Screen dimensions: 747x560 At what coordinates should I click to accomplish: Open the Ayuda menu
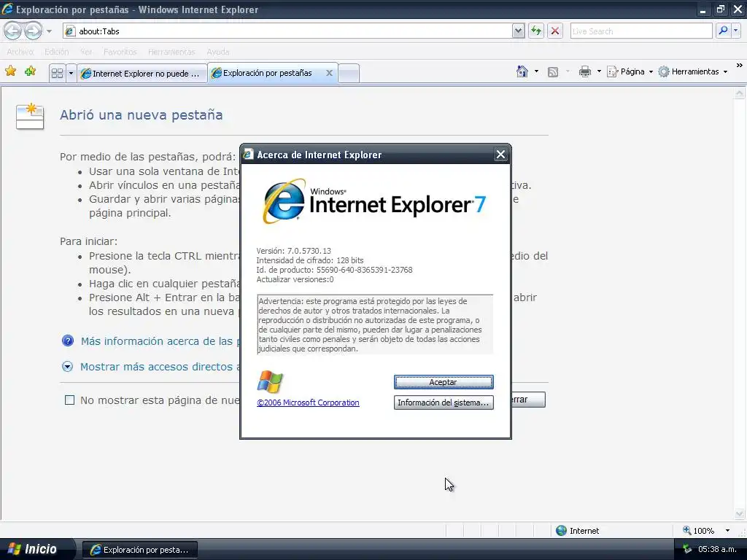tap(217, 52)
